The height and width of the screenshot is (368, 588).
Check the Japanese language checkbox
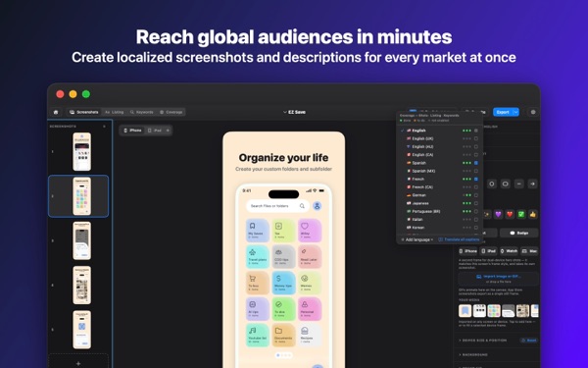point(476,203)
